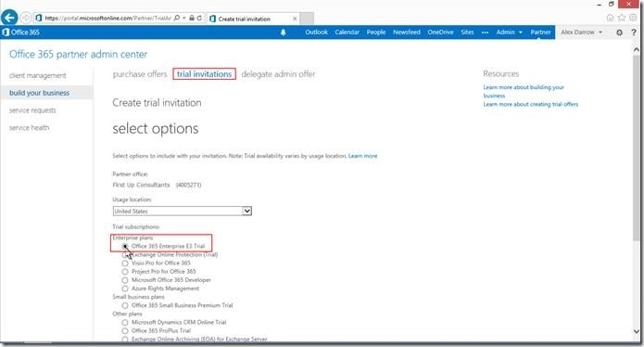Open OneDrive from the navigation bar
Viewport: 644px width, 347px height.
[x=440, y=32]
